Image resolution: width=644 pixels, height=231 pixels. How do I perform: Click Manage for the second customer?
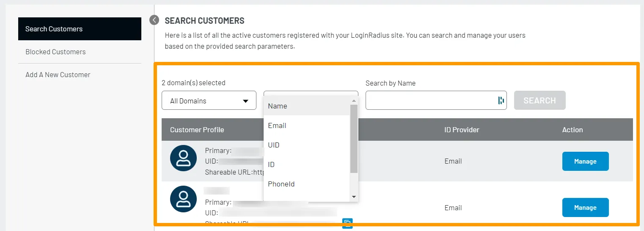pos(585,207)
